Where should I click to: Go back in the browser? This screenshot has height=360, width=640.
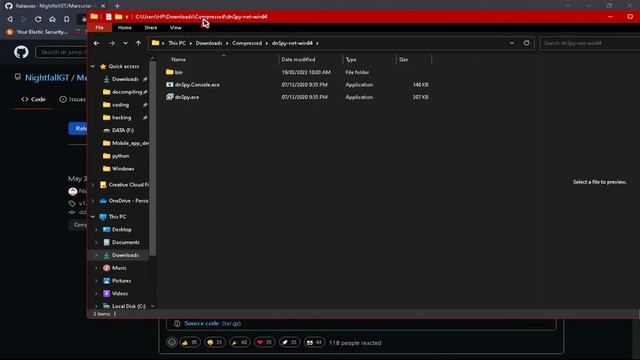[x=10, y=19]
